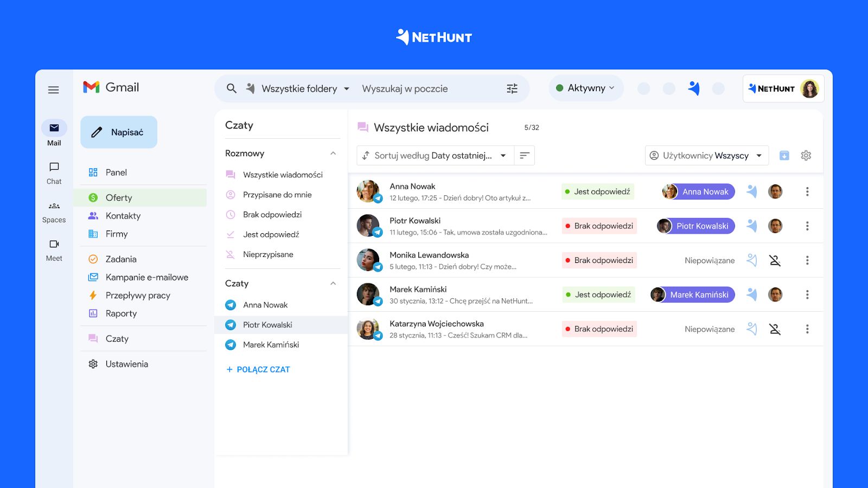Click POŁĄCZ CZAT link

coord(258,369)
